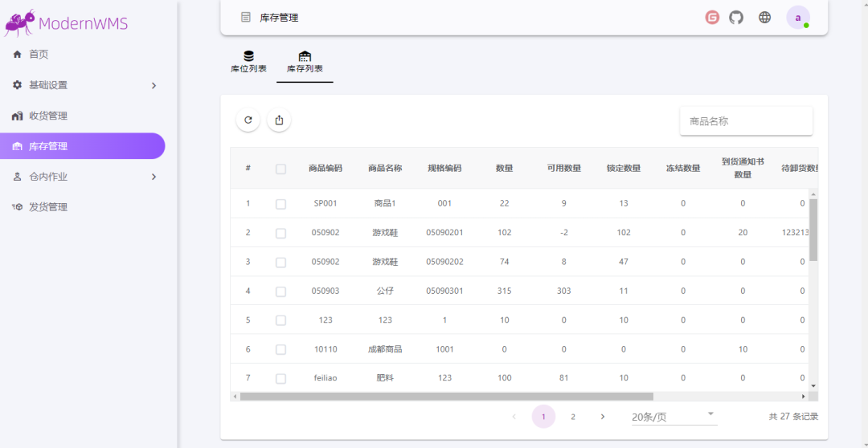Image resolution: width=868 pixels, height=448 pixels.
Task: Click the table scroll-left arrow
Action: 235,396
